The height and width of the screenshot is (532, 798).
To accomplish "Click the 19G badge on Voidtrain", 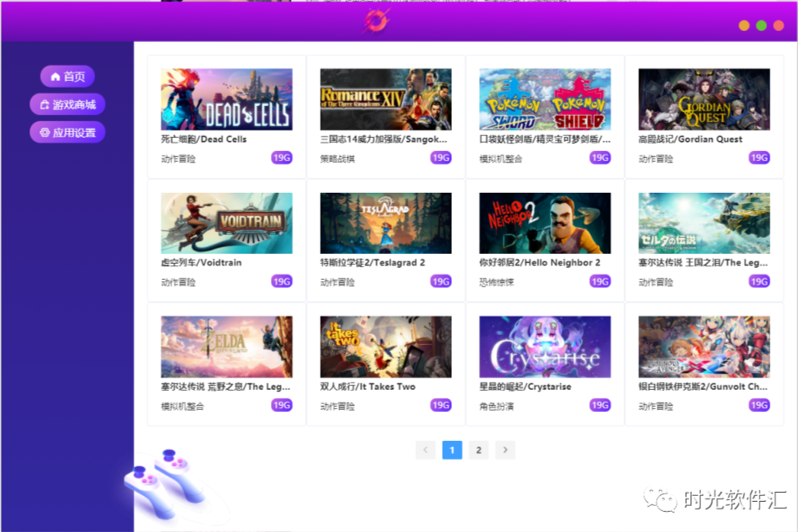I will pos(282,281).
